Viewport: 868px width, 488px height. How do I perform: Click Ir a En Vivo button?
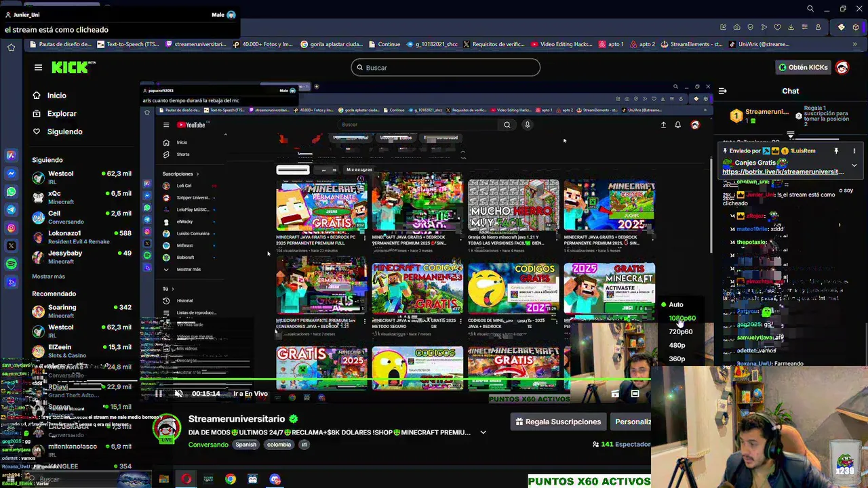[x=250, y=393]
